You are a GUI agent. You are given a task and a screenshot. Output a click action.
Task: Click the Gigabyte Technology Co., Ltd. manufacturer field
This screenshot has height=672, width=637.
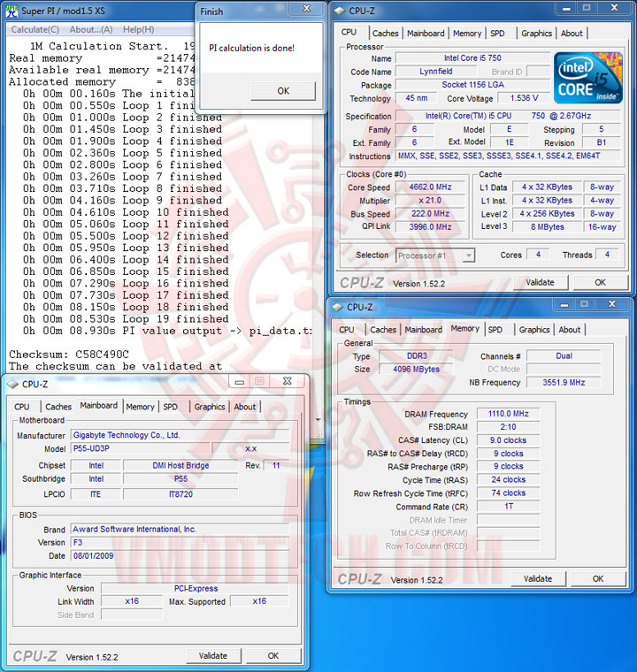click(x=180, y=435)
